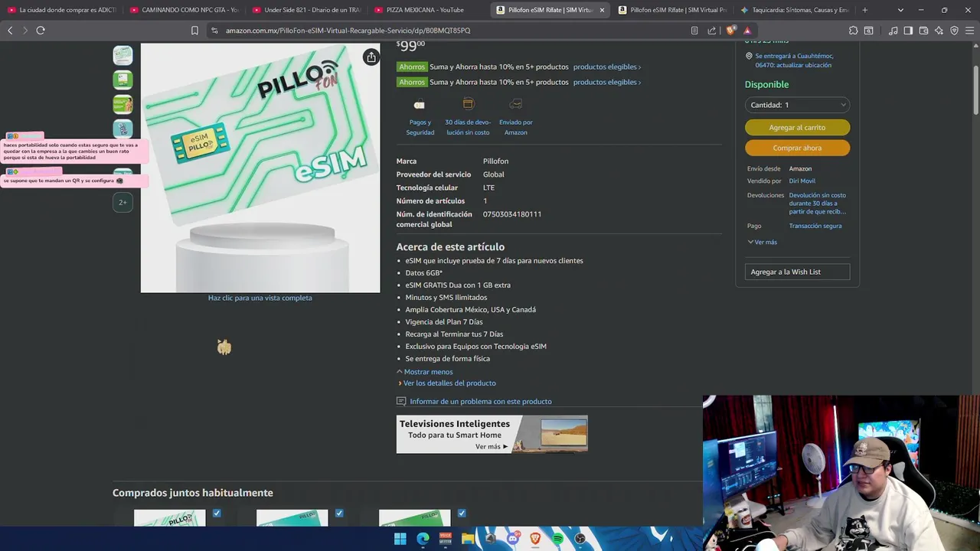Open the 'Transacción segura' link
980x551 pixels.
click(x=815, y=226)
